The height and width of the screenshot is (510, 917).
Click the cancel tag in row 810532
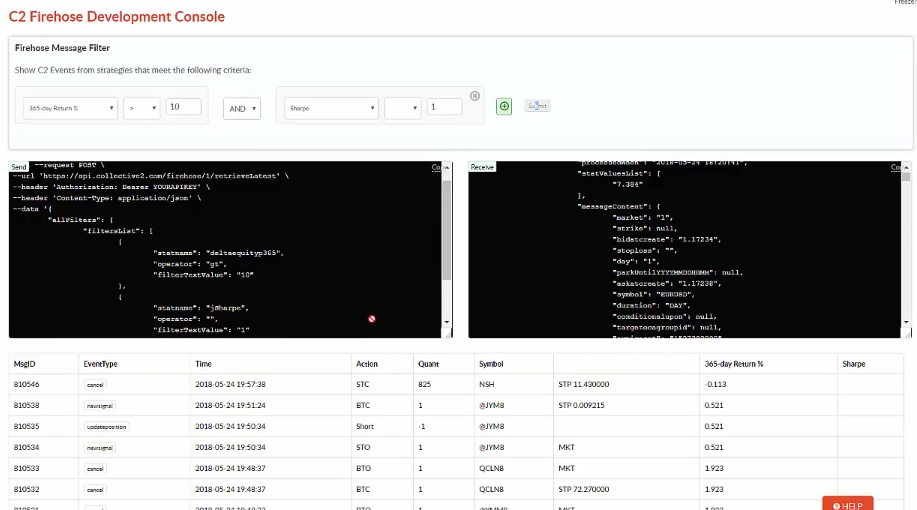pos(95,490)
